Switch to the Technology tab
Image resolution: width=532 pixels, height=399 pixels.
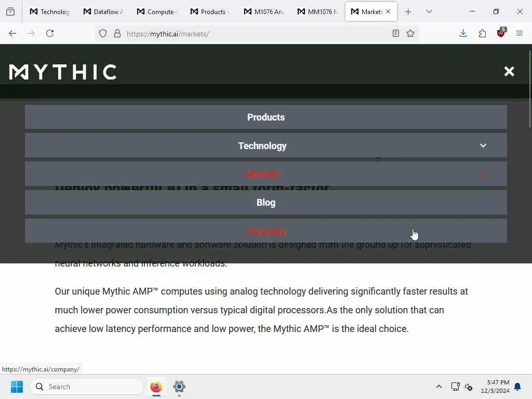pyautogui.click(x=49, y=11)
